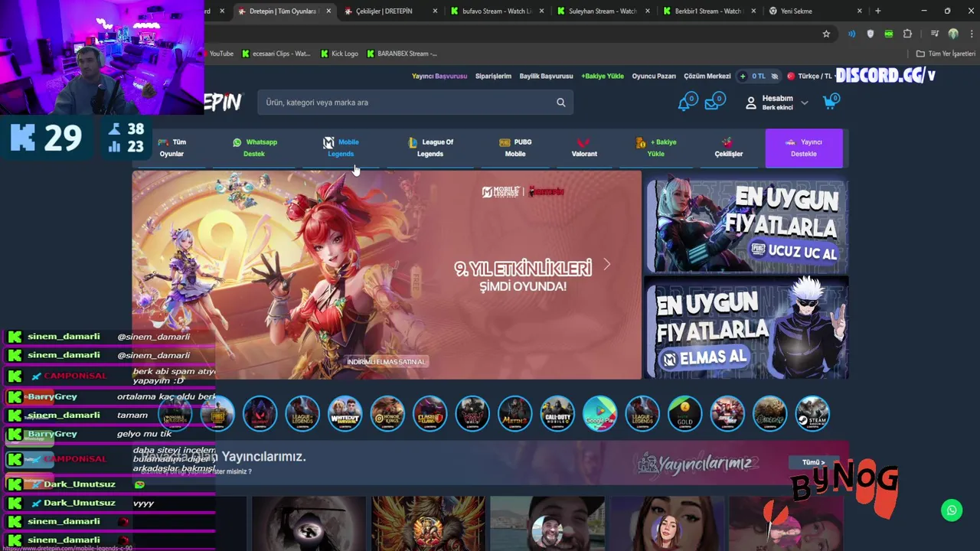Open the shopping cart icon
Image resolution: width=980 pixels, height=551 pixels.
click(830, 102)
